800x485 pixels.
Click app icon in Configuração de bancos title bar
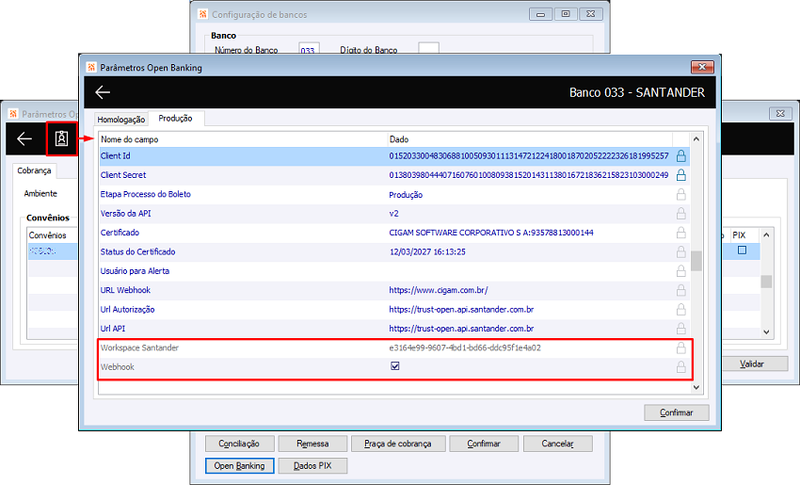pos(203,14)
